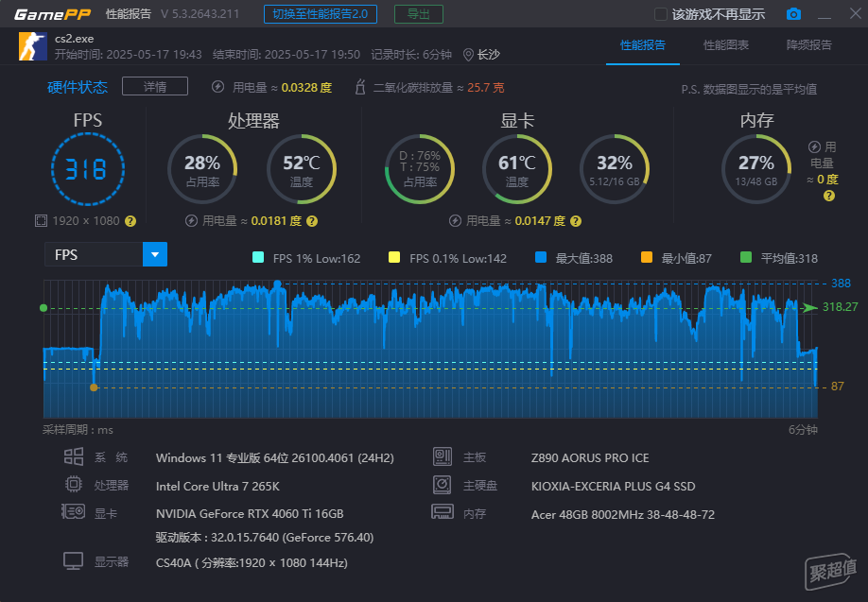Click the cs2.exe game icon
Screen dimensions: 868x602
pyautogui.click(x=33, y=46)
